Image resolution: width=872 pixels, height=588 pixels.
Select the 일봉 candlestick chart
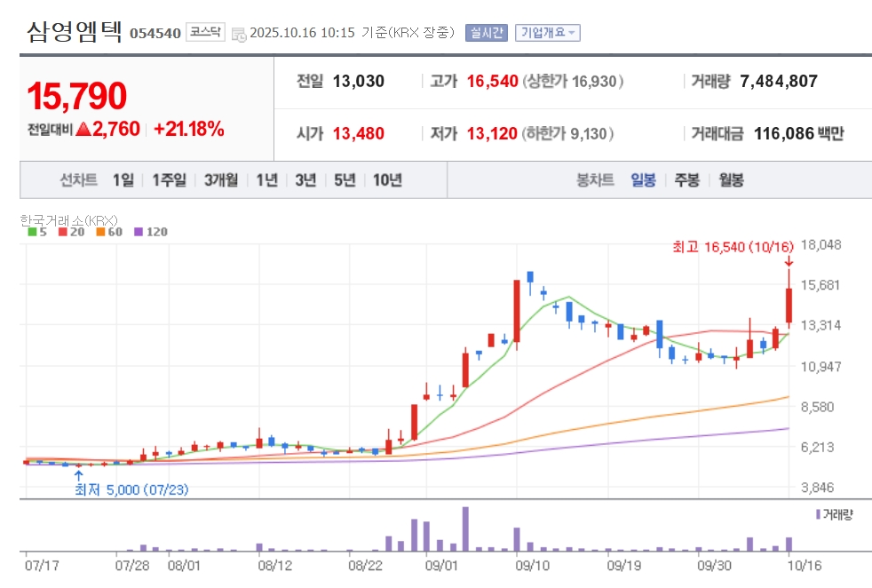coord(643,180)
